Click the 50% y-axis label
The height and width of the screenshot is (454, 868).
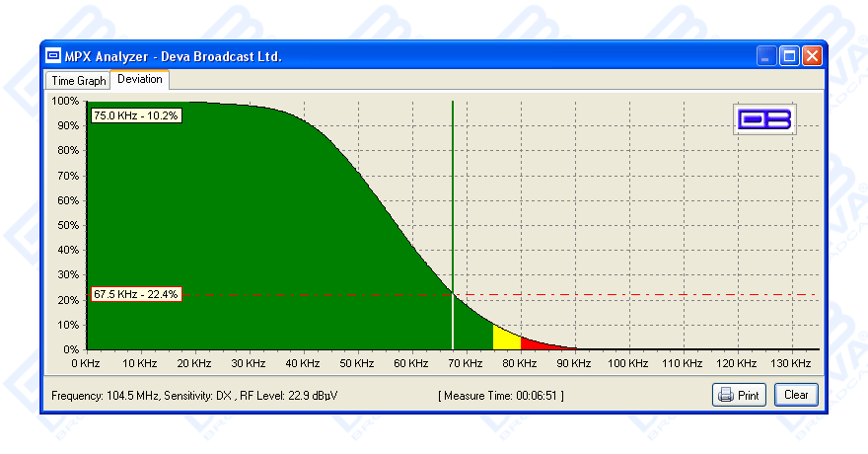(x=65, y=225)
